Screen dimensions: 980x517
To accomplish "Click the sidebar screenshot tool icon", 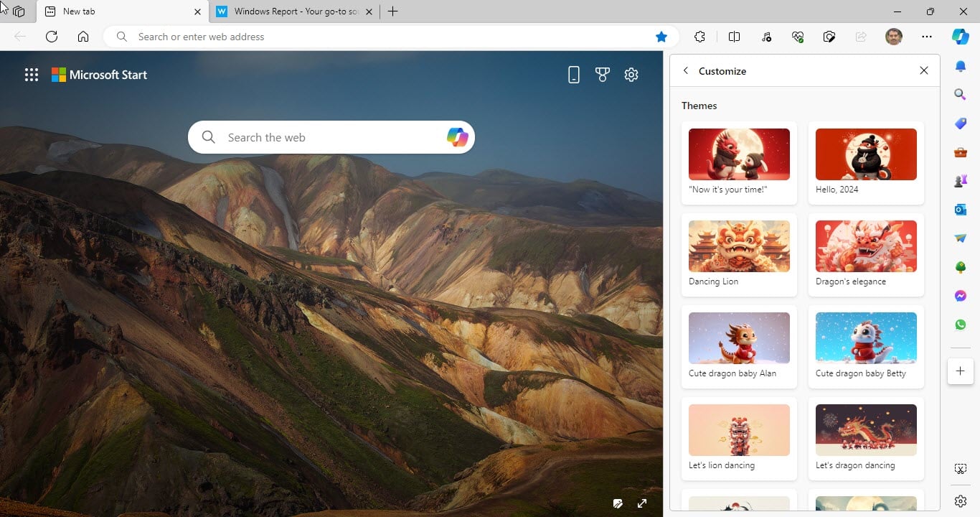I will 961,469.
